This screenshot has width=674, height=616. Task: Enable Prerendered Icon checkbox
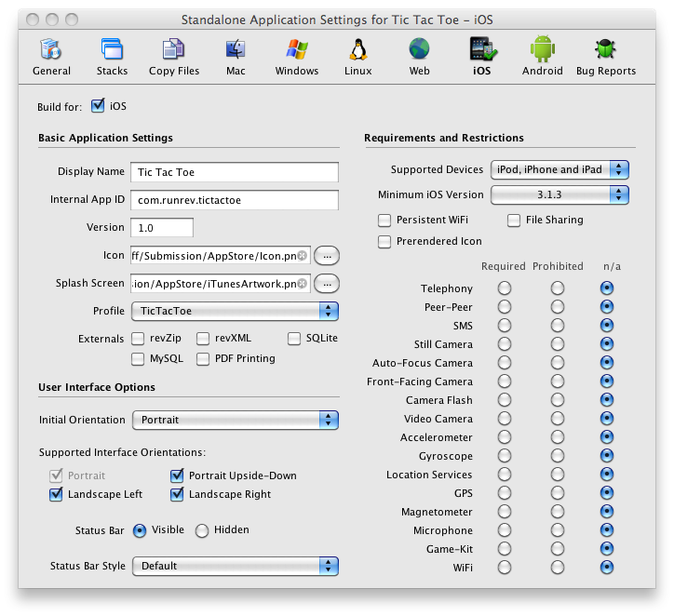(x=384, y=241)
